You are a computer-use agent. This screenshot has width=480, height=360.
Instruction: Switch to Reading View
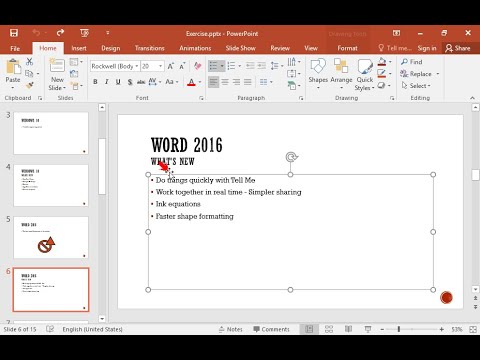pyautogui.click(x=348, y=329)
